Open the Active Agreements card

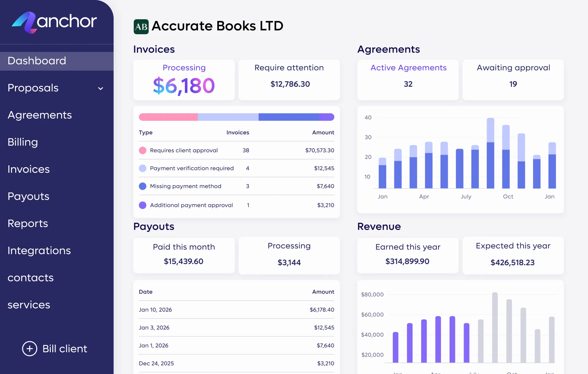(408, 80)
